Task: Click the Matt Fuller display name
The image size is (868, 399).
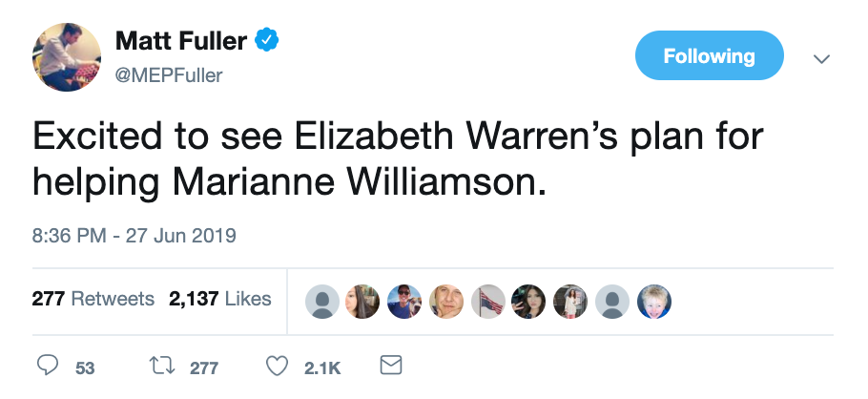Action: point(181,41)
